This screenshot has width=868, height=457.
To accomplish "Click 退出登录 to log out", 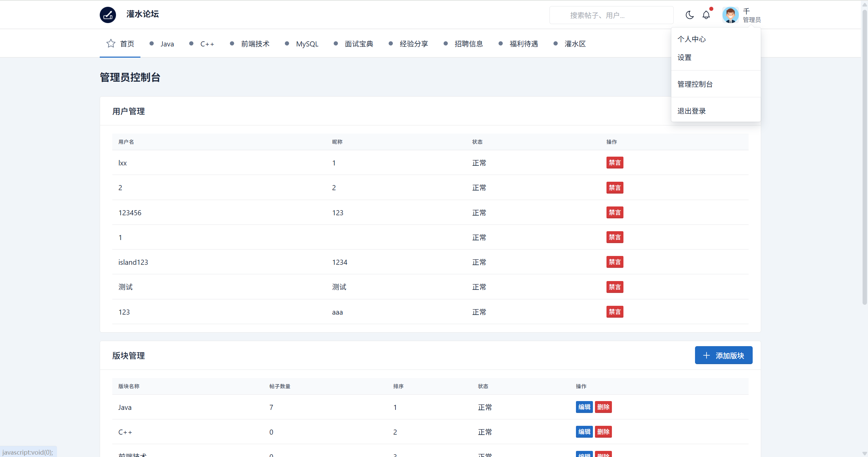I will 716,111.
